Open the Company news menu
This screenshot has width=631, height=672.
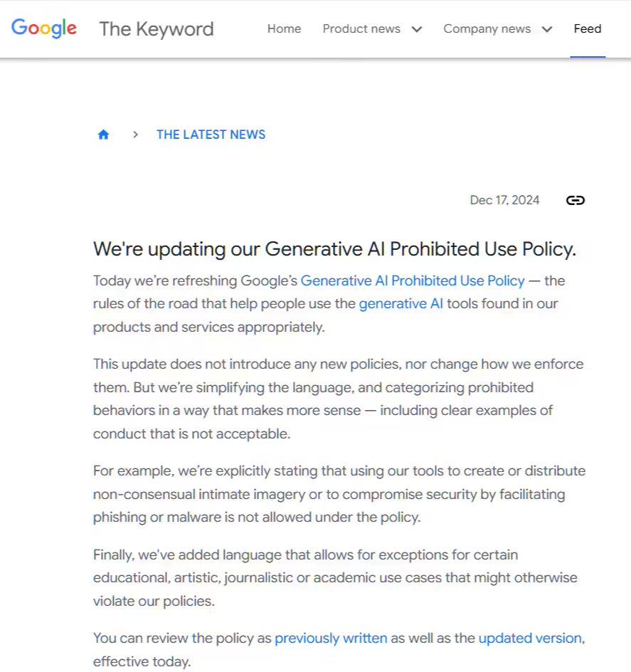pyautogui.click(x=487, y=29)
